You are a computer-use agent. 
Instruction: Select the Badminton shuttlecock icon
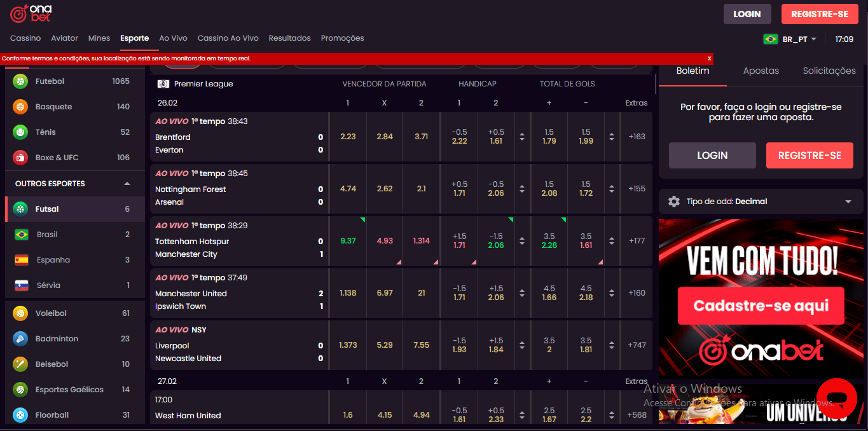click(20, 339)
